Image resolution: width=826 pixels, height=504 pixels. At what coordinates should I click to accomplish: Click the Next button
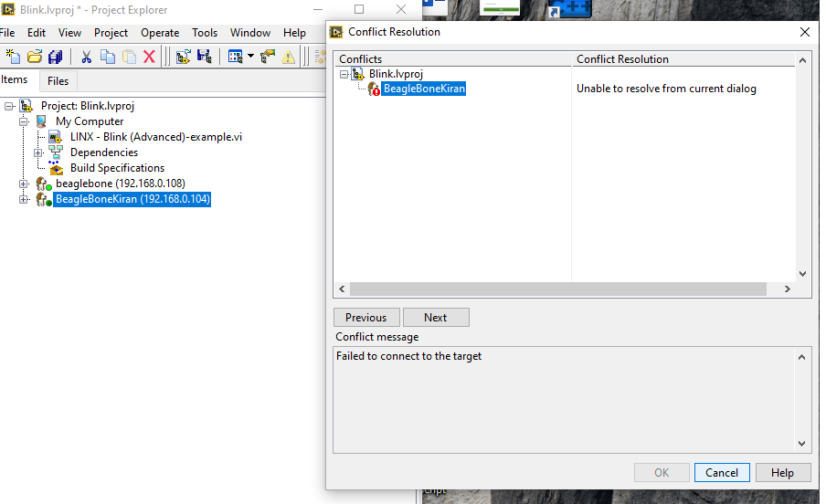coord(436,318)
